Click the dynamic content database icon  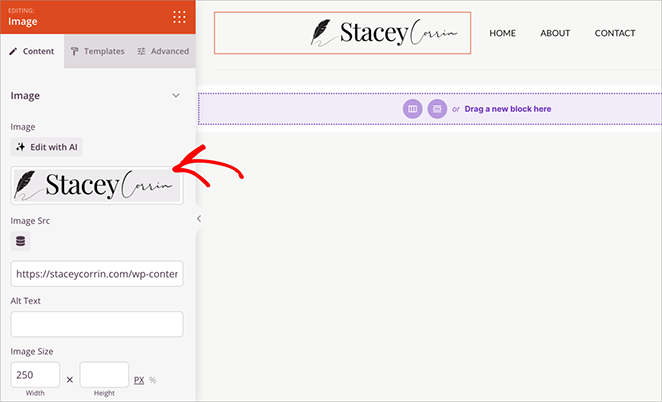pyautogui.click(x=21, y=241)
